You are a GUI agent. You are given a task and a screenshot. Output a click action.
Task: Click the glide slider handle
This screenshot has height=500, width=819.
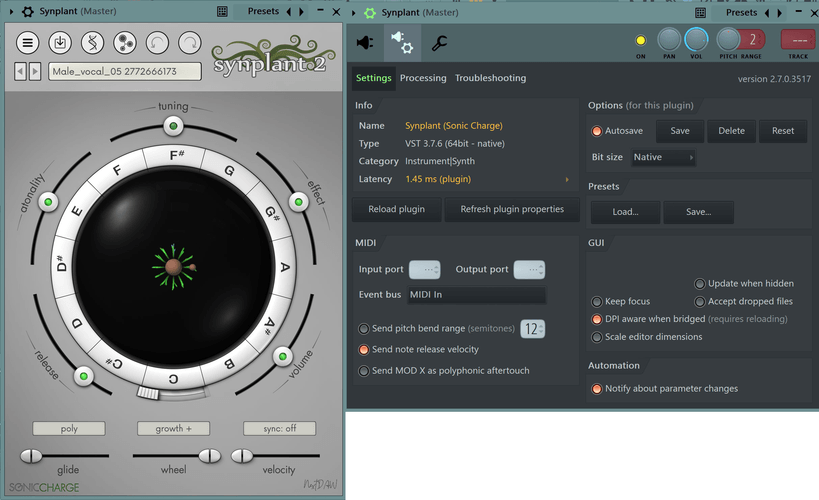31,456
